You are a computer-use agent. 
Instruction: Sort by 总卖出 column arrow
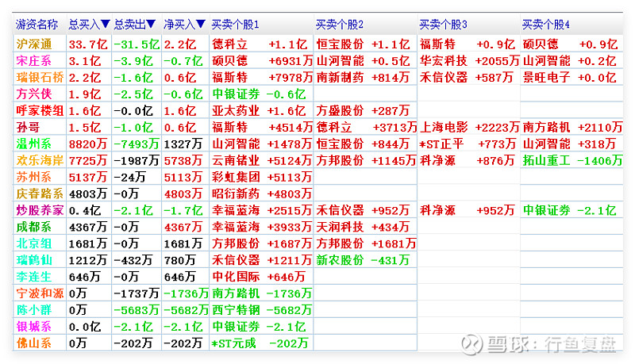(x=151, y=25)
